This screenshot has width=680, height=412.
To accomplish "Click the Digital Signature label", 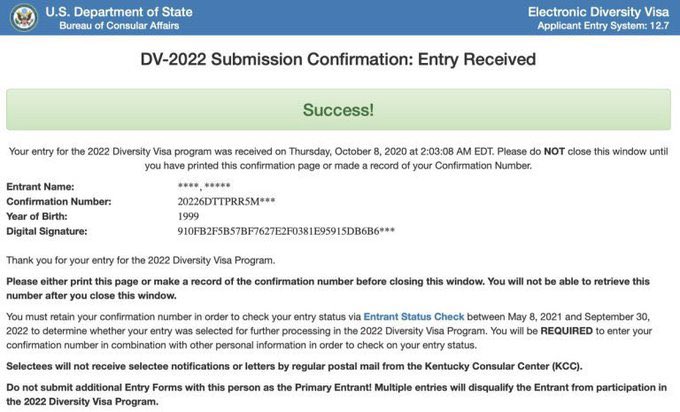I will coord(47,231).
